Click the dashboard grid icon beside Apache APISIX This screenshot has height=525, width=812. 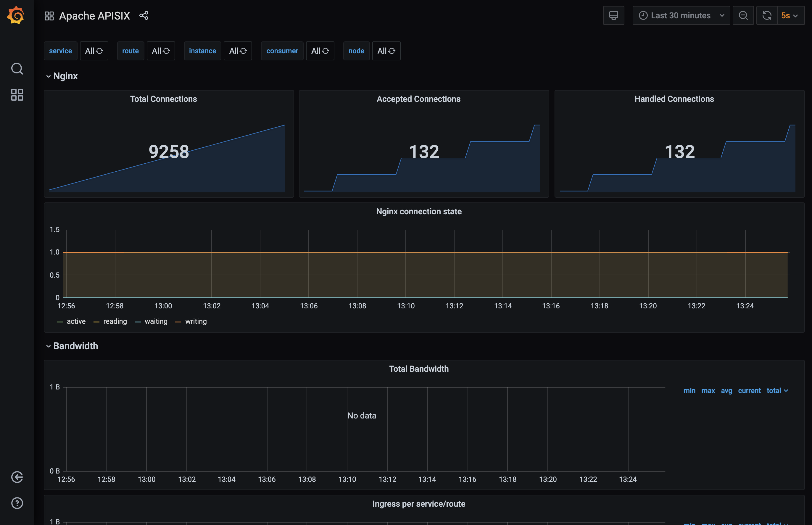coord(49,16)
